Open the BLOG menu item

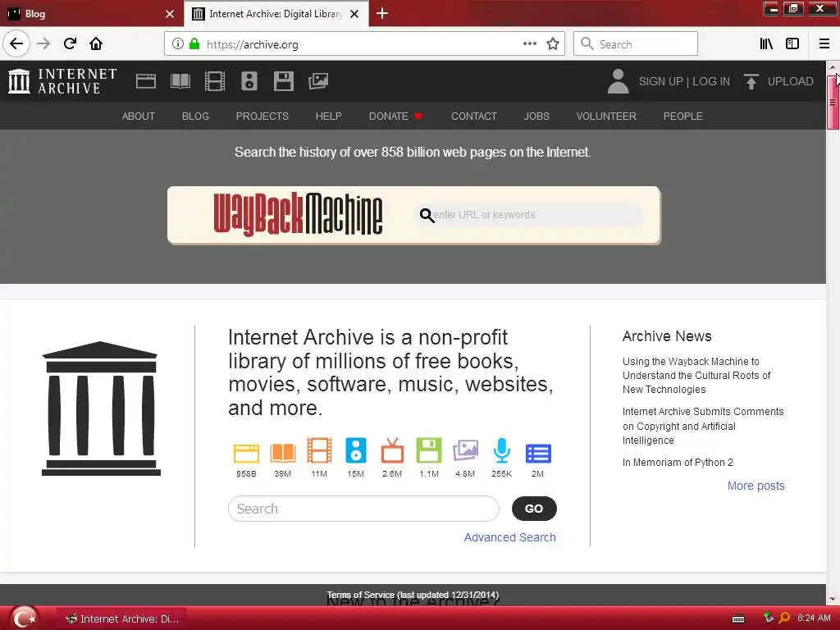195,116
